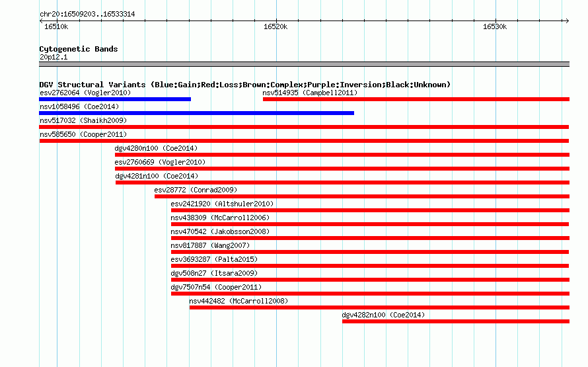Open nsv470542 (Jakobsson2008) variant label

pos(220,231)
